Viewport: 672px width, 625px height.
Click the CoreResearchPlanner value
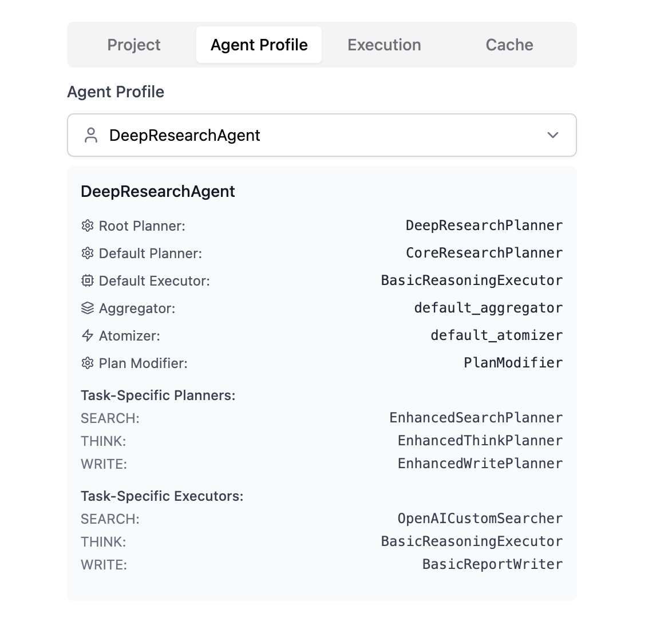(484, 253)
